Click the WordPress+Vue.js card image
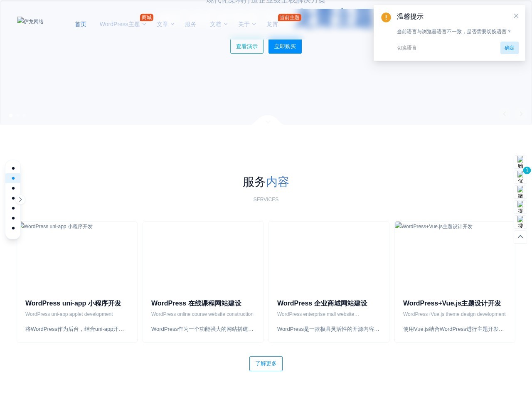The height and width of the screenshot is (399, 532). [455, 256]
